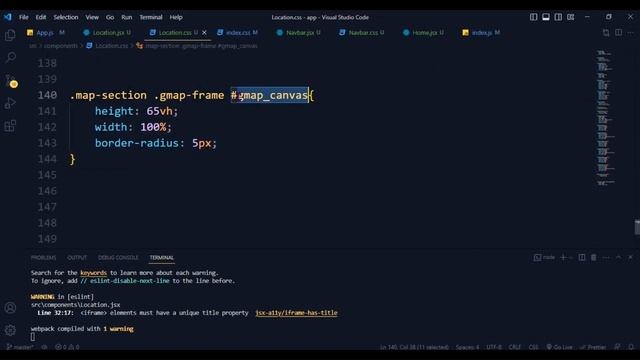The width and height of the screenshot is (640, 360).
Task: Click the components breadcrumb segment
Action: 60,46
